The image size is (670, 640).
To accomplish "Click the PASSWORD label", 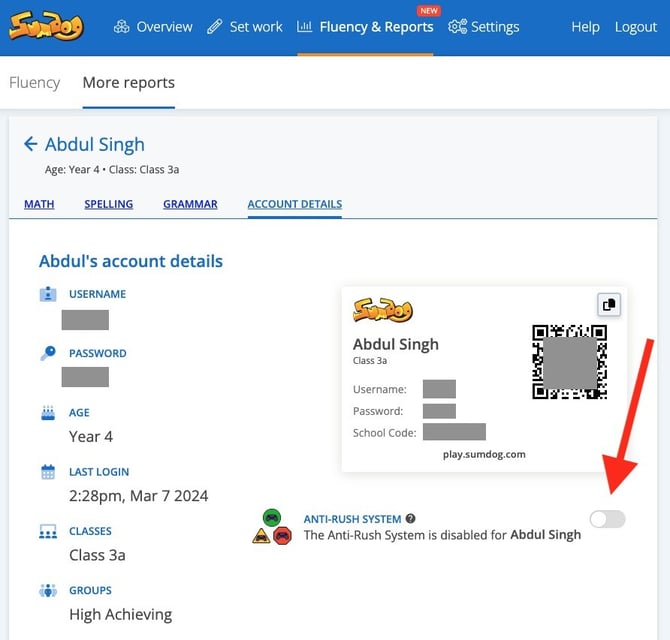I will coord(98,353).
